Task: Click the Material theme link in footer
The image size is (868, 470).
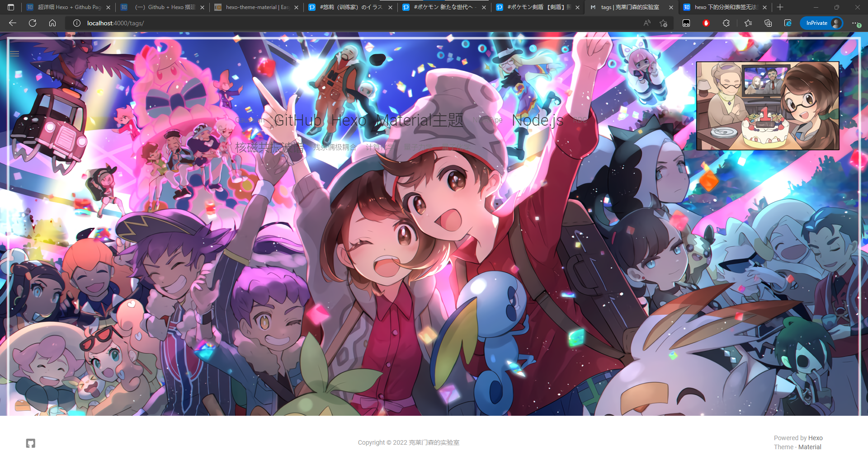Action: click(x=810, y=447)
